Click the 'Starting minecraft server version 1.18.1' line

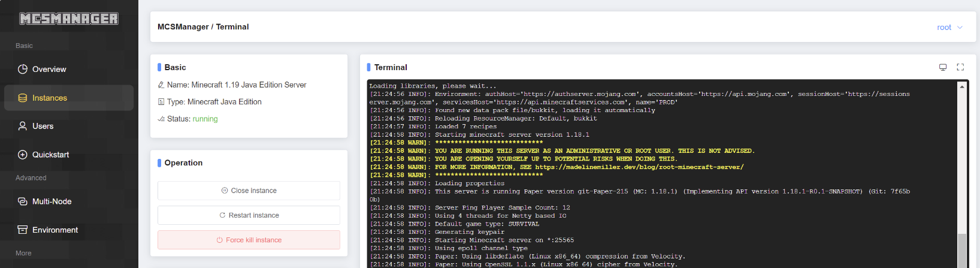(x=479, y=135)
